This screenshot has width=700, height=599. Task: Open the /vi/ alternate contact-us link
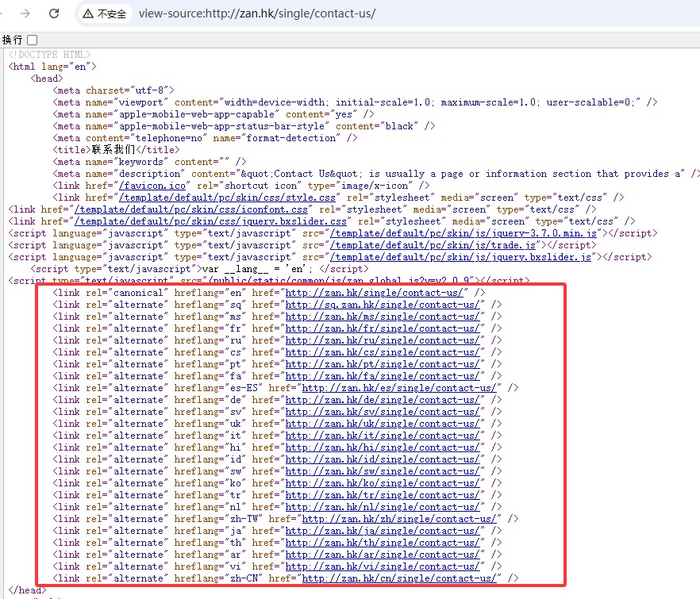coord(383,566)
